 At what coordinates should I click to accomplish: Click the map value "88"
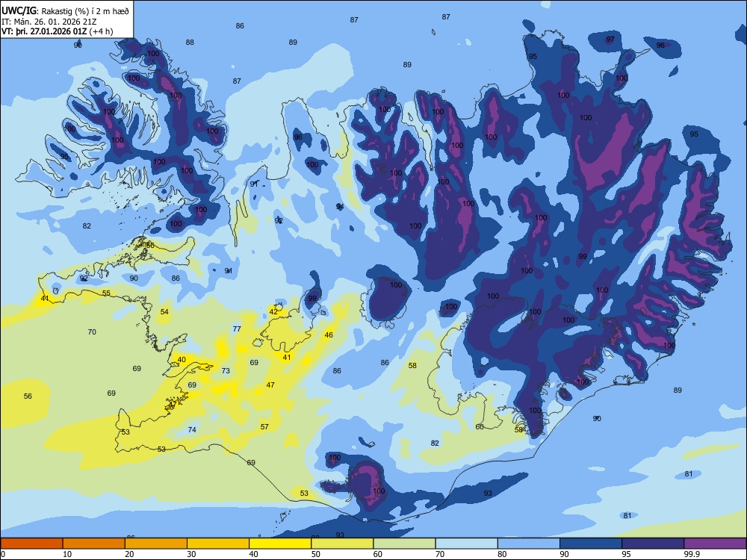(x=190, y=43)
